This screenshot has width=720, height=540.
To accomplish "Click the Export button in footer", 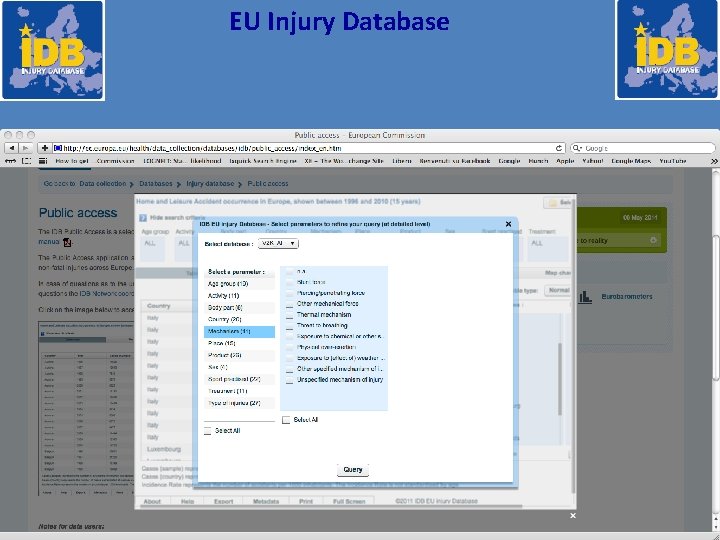I will 224,501.
